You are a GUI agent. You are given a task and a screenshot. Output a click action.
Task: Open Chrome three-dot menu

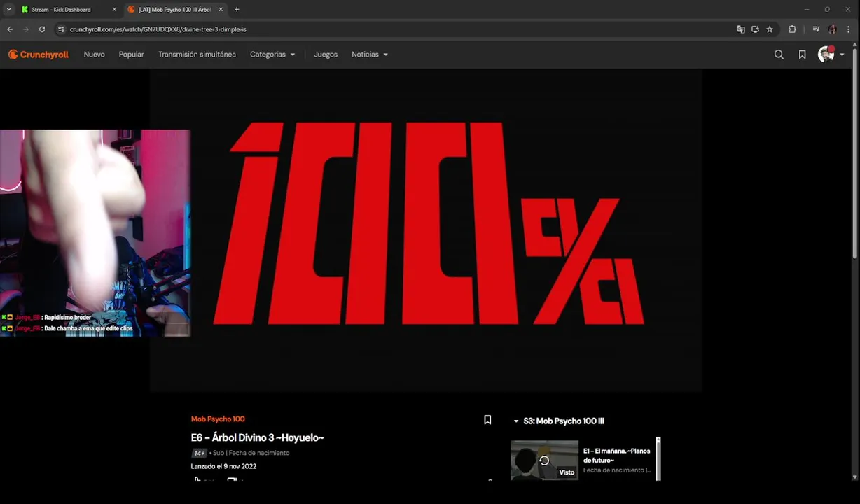coord(849,29)
